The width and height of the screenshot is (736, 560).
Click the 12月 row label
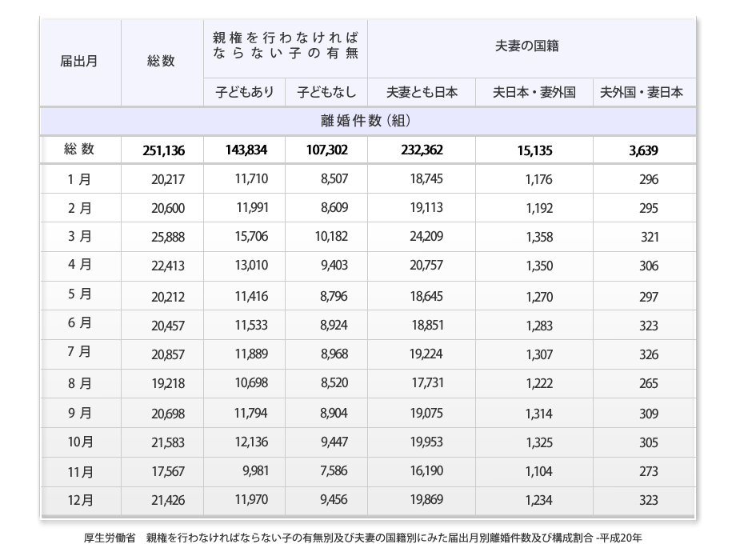80,501
